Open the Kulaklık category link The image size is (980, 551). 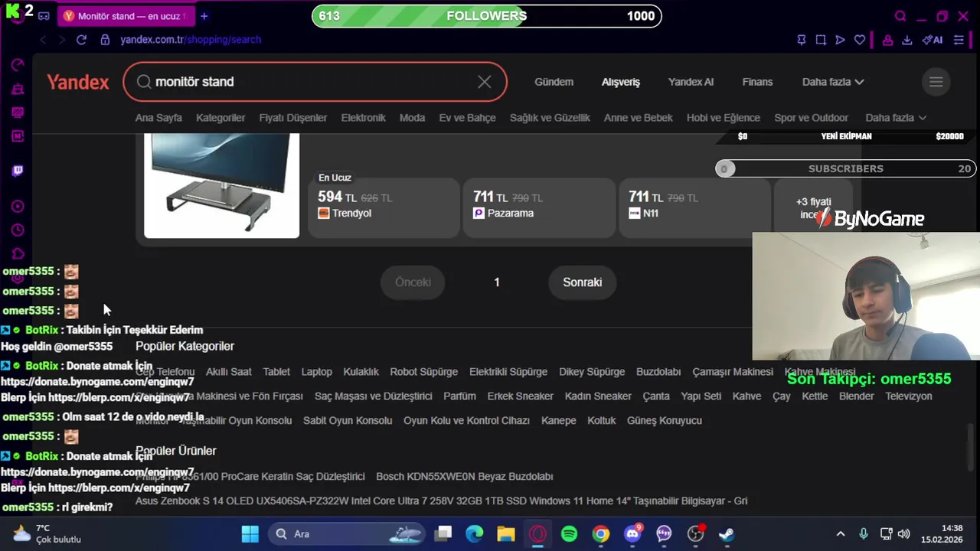[361, 372]
